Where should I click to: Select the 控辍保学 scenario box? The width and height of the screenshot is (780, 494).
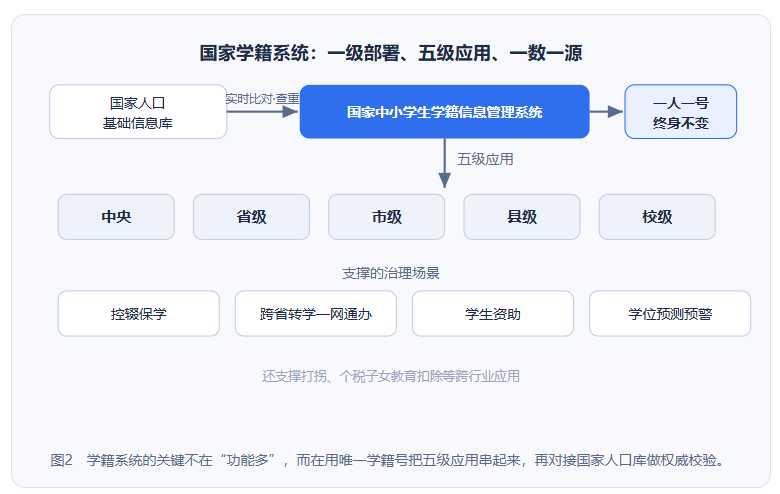coord(139,314)
